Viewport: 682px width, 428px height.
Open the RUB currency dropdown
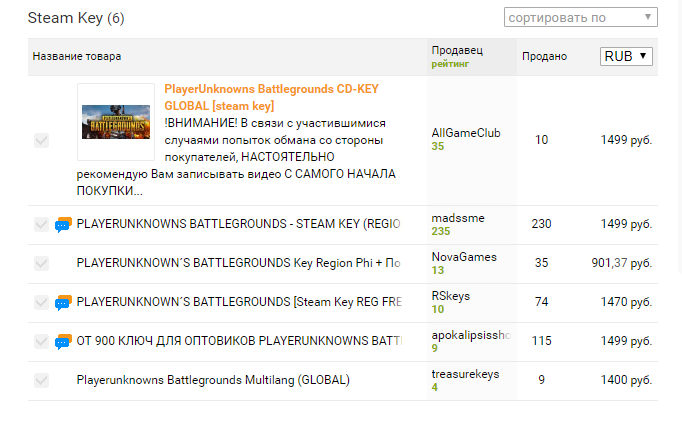point(626,56)
